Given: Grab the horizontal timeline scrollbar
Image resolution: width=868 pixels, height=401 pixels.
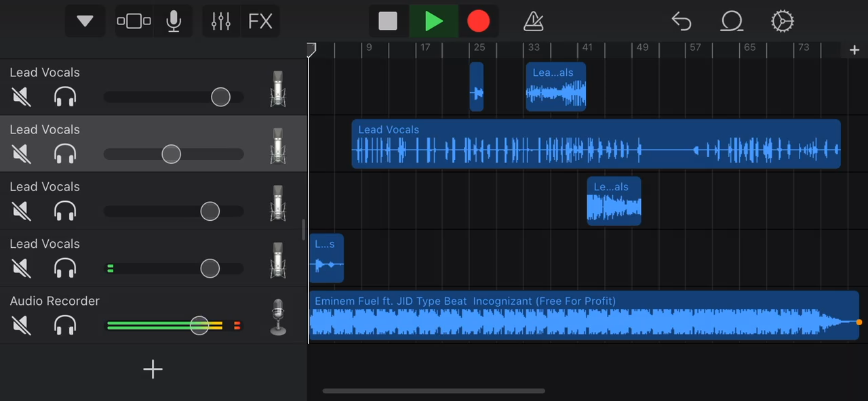Looking at the screenshot, I should tap(434, 391).
